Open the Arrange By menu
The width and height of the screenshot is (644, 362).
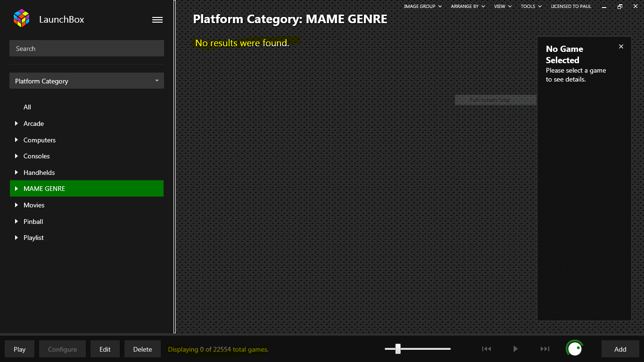click(x=467, y=7)
